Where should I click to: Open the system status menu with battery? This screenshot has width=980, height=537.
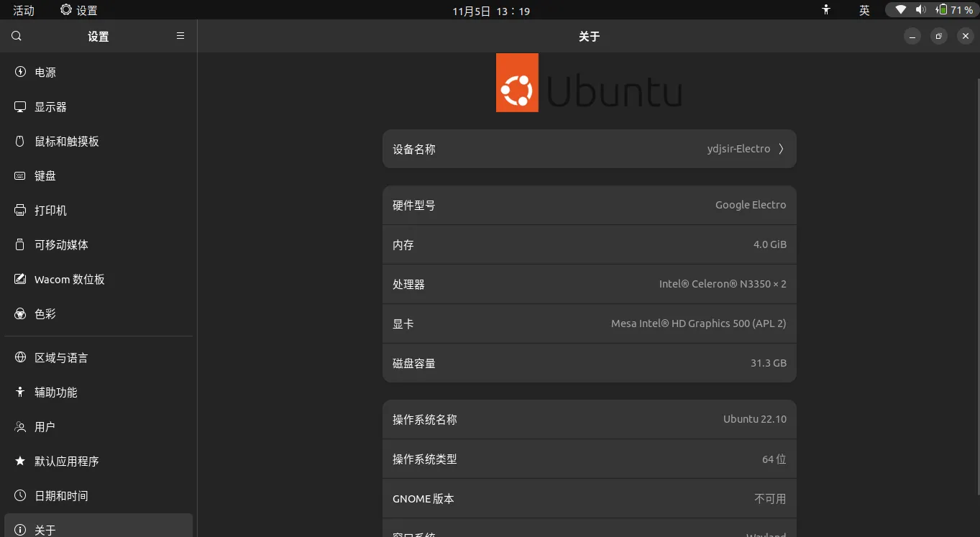[932, 10]
